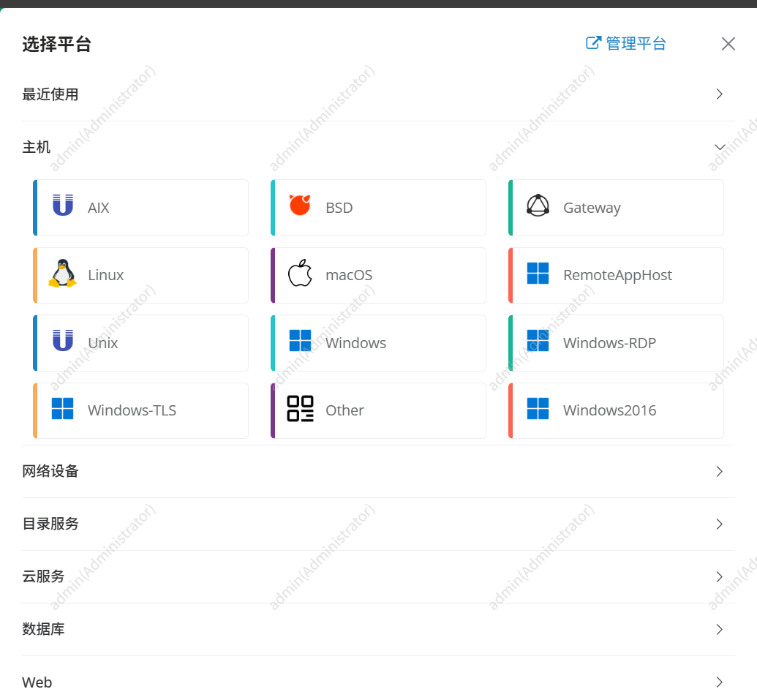Image resolution: width=757 pixels, height=700 pixels.
Task: Choose the macOS apple icon
Action: tap(300, 274)
